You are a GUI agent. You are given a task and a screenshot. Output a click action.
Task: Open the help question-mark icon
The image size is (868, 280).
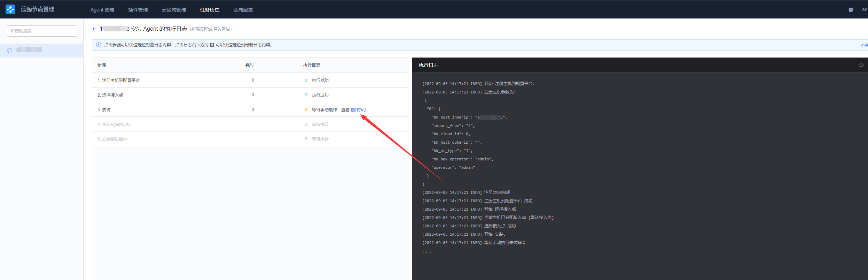tap(851, 10)
